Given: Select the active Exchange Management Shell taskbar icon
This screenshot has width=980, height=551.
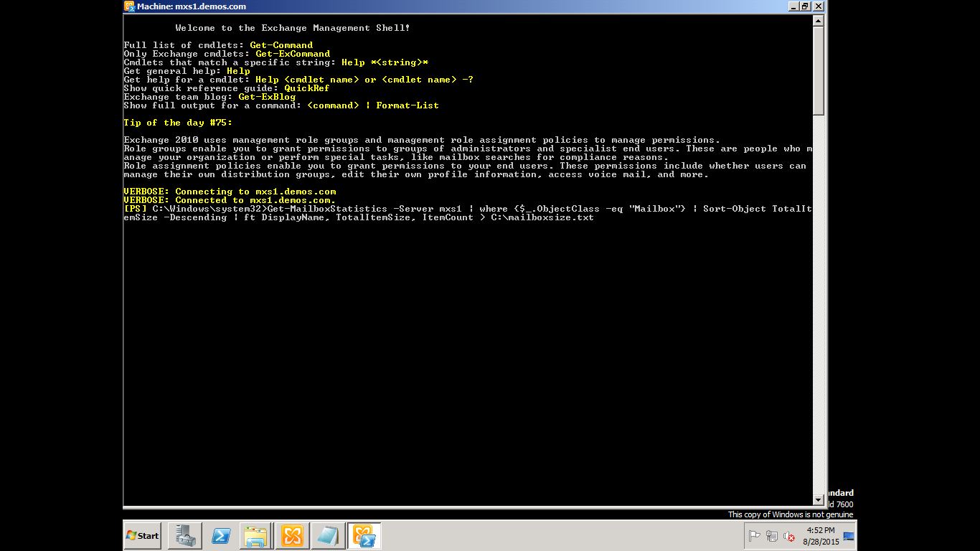Looking at the screenshot, I should point(364,536).
